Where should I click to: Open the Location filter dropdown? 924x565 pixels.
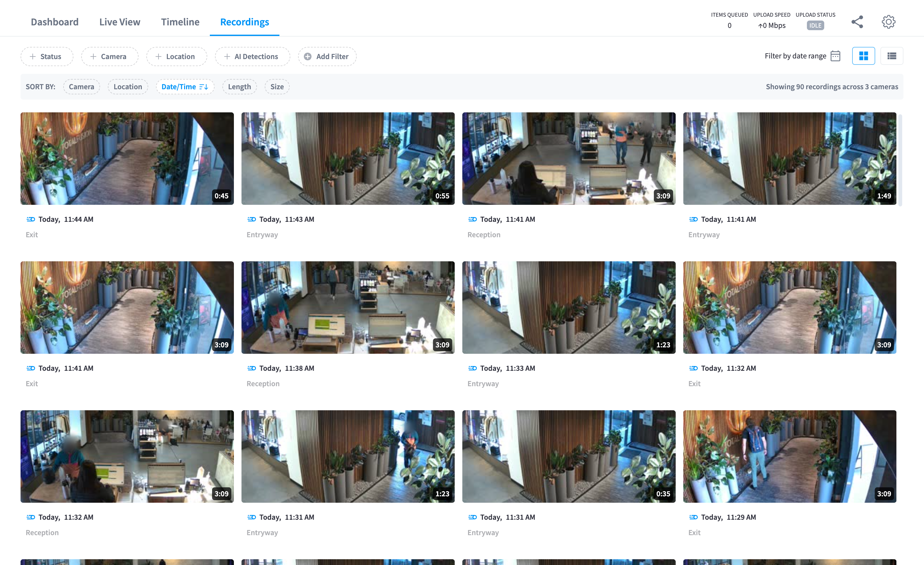pos(177,56)
